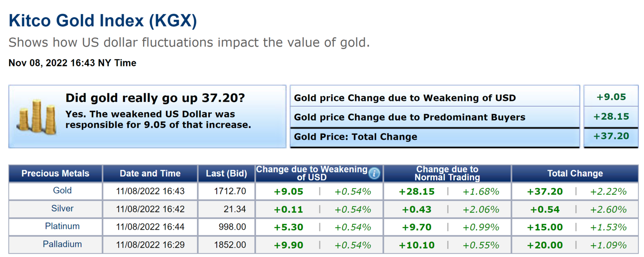Open the Silver metal link
The width and height of the screenshot is (644, 257).
tap(62, 208)
